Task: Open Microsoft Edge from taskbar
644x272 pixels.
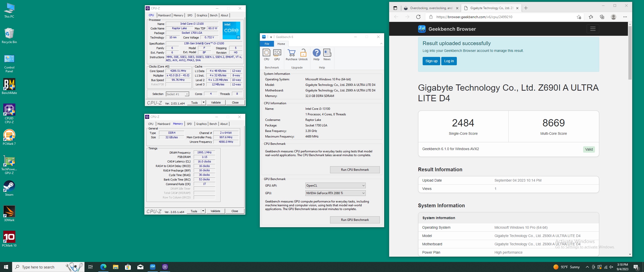Action: [x=103, y=267]
